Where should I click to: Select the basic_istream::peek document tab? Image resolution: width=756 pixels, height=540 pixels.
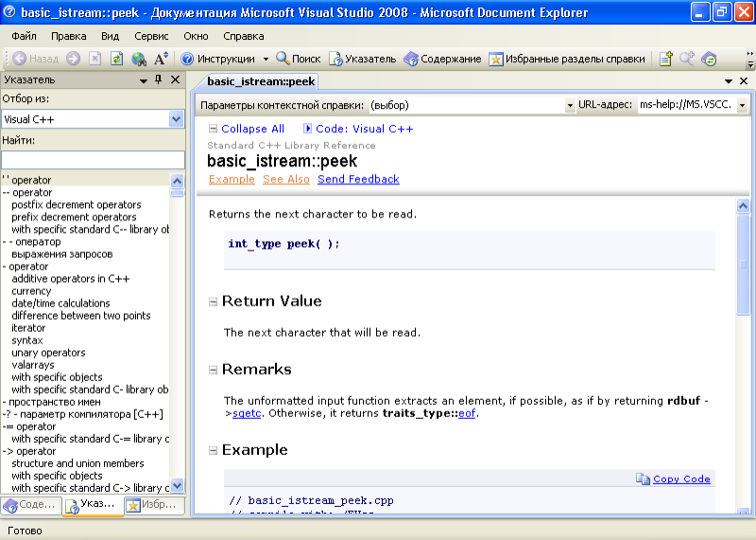click(x=261, y=81)
